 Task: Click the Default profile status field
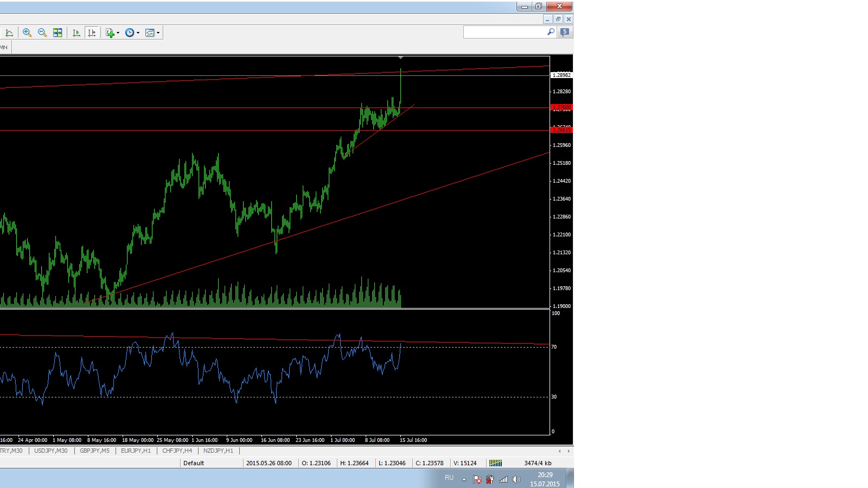point(211,463)
